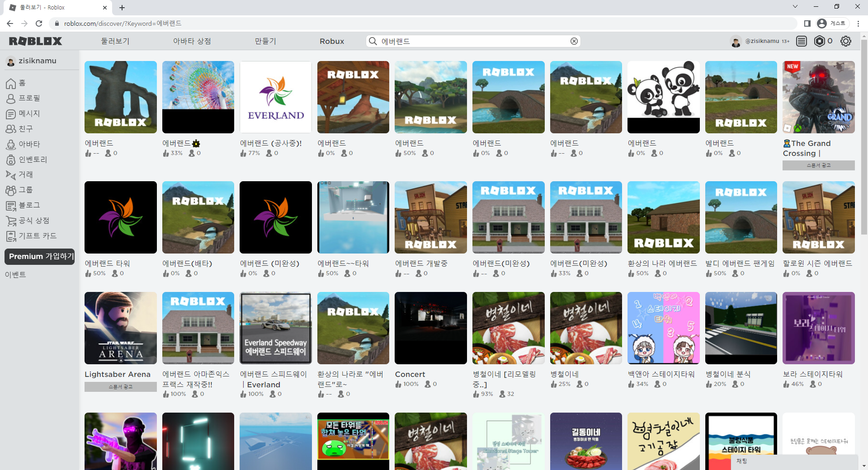Open the notifications feed icon
The image size is (868, 470).
pyautogui.click(x=802, y=41)
